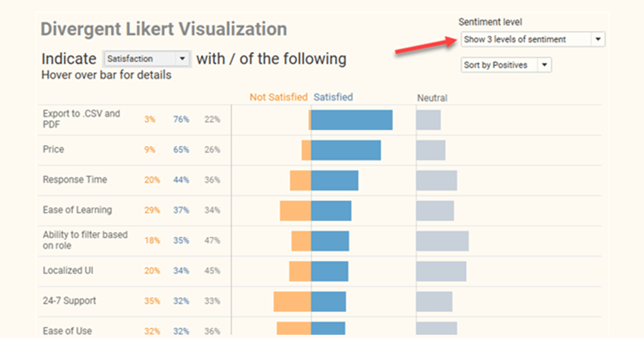The height and width of the screenshot is (338, 644).
Task: Click the blue Satisfied bar for Price
Action: pyautogui.click(x=346, y=150)
